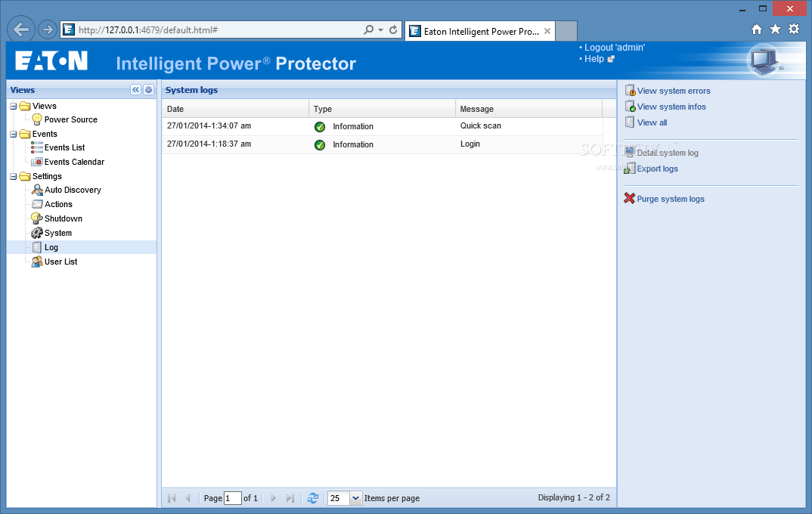Click the User List icon

point(37,262)
